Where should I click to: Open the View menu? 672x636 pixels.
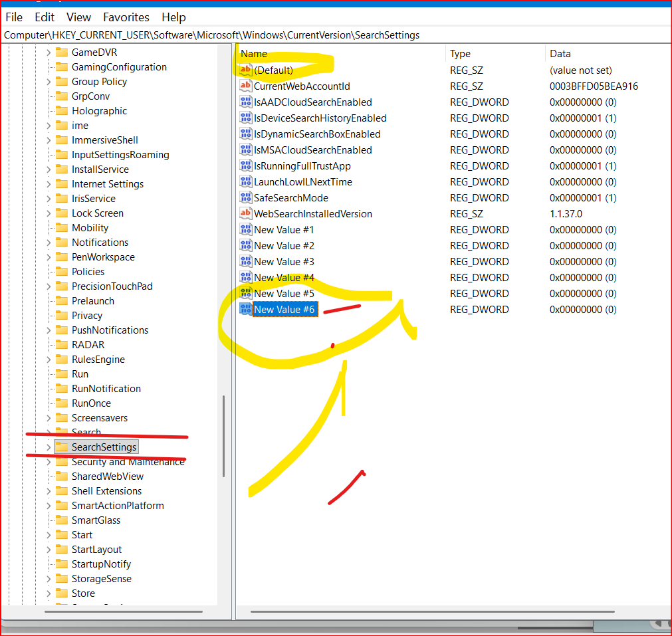pyautogui.click(x=78, y=17)
